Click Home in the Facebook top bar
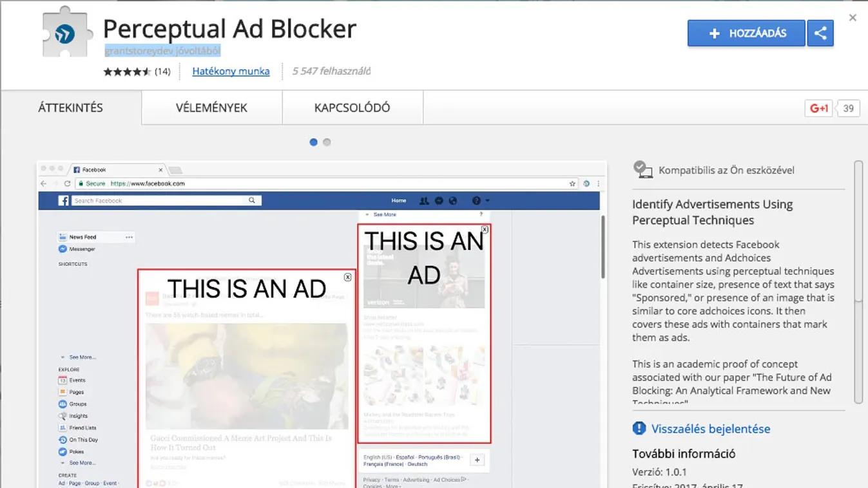868x488 pixels. tap(399, 201)
